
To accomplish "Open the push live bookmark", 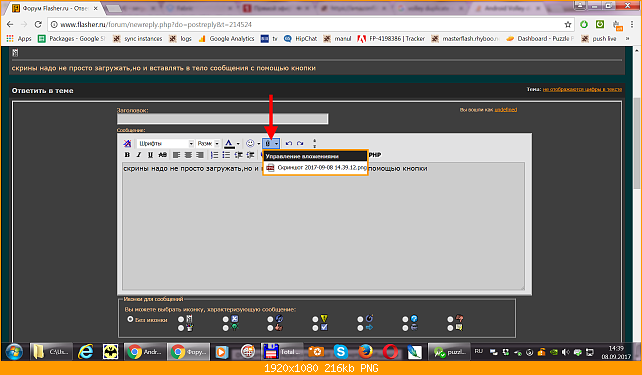I will (x=599, y=38).
